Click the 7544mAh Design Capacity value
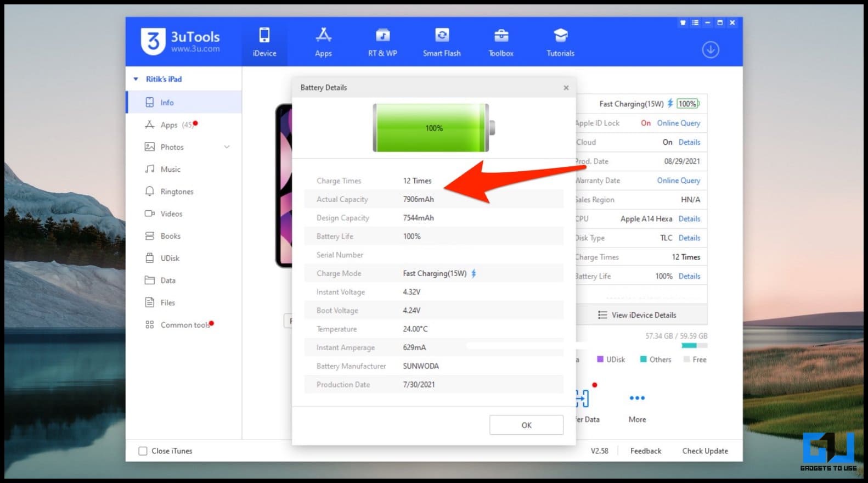868x483 pixels. [x=418, y=218]
